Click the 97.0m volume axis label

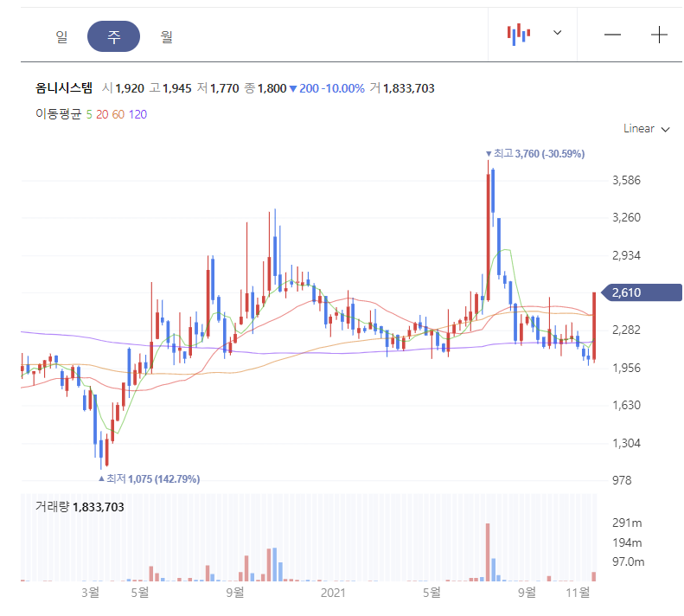628,561
